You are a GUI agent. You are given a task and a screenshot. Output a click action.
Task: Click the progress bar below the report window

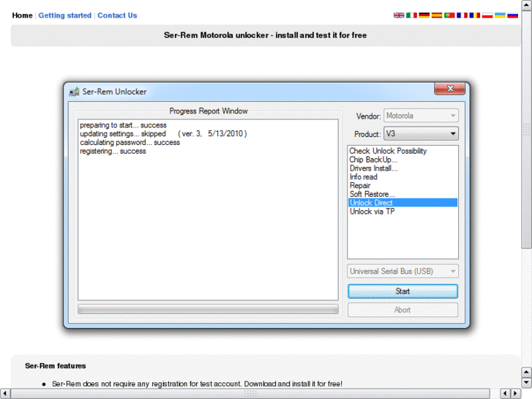(208, 309)
